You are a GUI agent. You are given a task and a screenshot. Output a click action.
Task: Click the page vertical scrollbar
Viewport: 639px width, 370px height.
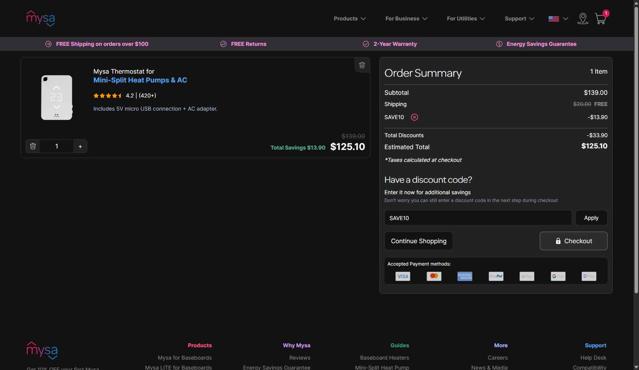[636, 151]
